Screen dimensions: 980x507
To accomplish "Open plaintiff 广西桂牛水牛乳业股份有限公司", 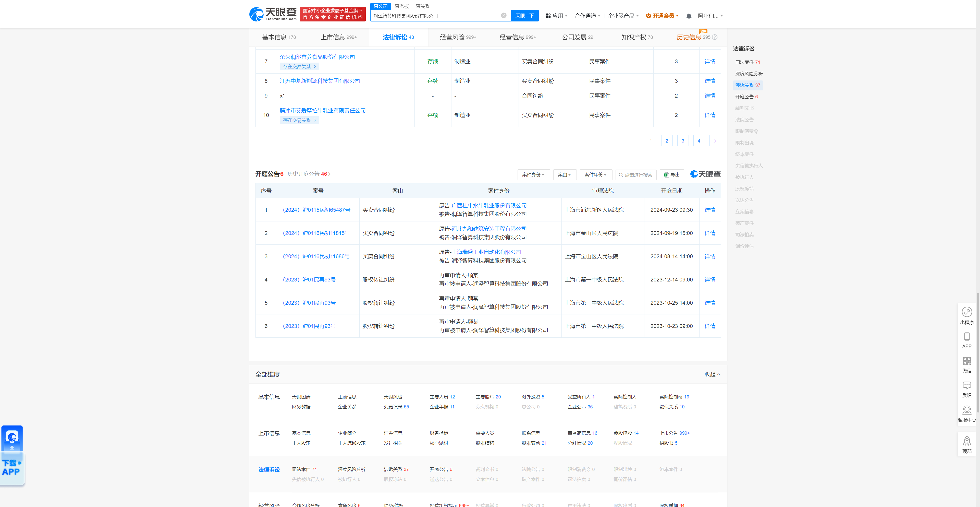I will click(x=489, y=206).
